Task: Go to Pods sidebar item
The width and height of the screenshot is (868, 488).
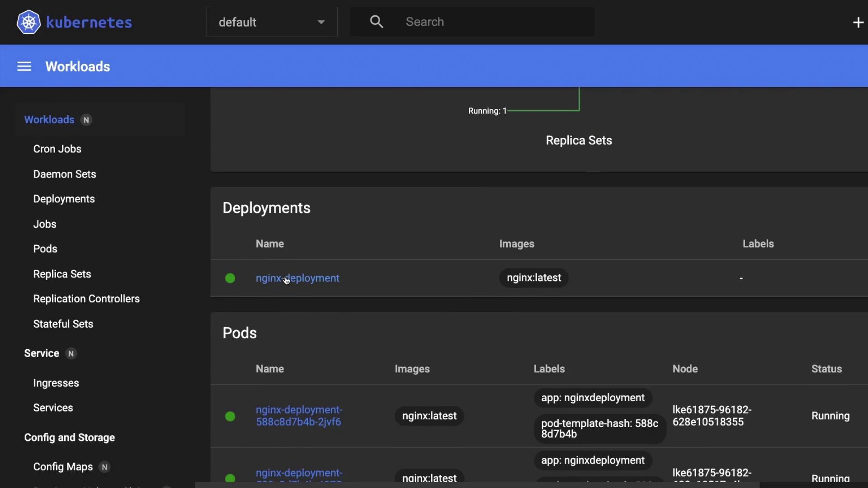Action: (45, 249)
